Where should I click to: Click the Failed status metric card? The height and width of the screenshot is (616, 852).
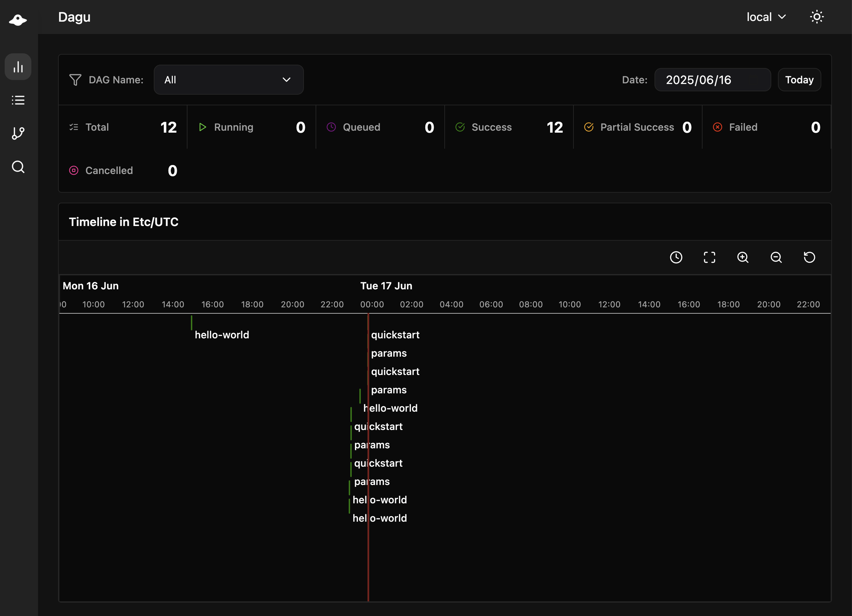click(766, 127)
